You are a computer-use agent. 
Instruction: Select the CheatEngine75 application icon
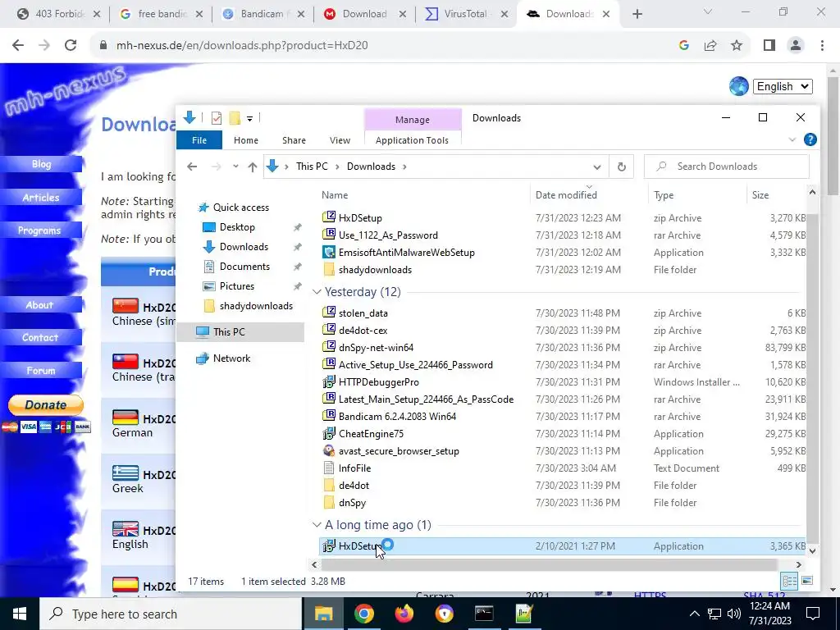(328, 433)
